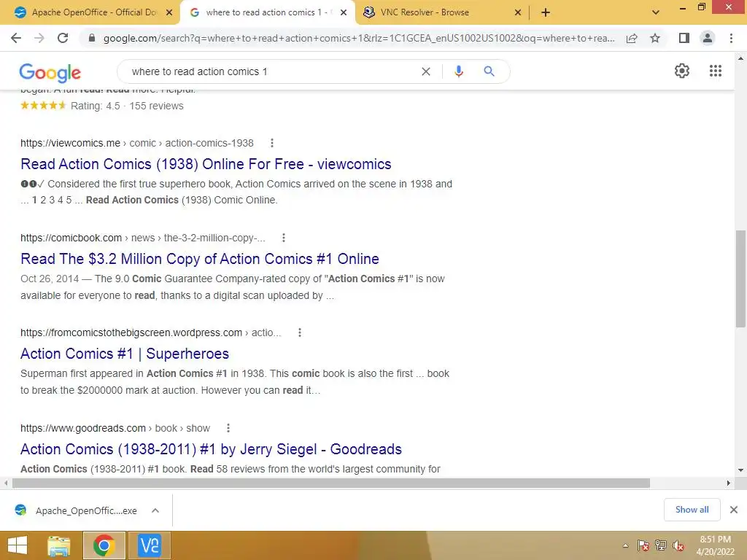Screen dimensions: 747x560
Task: Switch to VNC Resolver tab
Action: click(x=442, y=12)
